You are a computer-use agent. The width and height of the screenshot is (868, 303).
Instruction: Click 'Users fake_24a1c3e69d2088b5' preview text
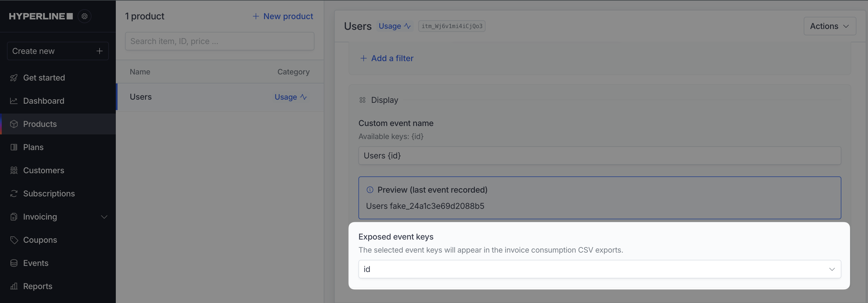click(x=425, y=206)
